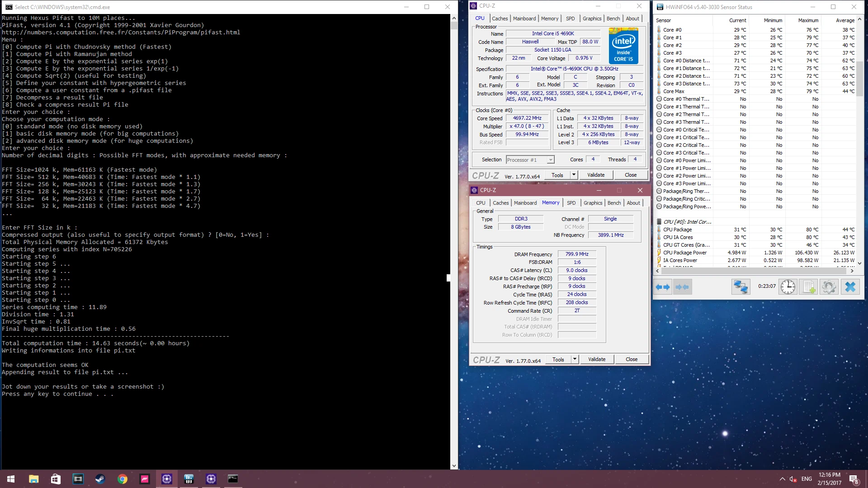Click HWiNFO horizontal scrollbar right arrow
The height and width of the screenshot is (488, 868).
tap(852, 271)
